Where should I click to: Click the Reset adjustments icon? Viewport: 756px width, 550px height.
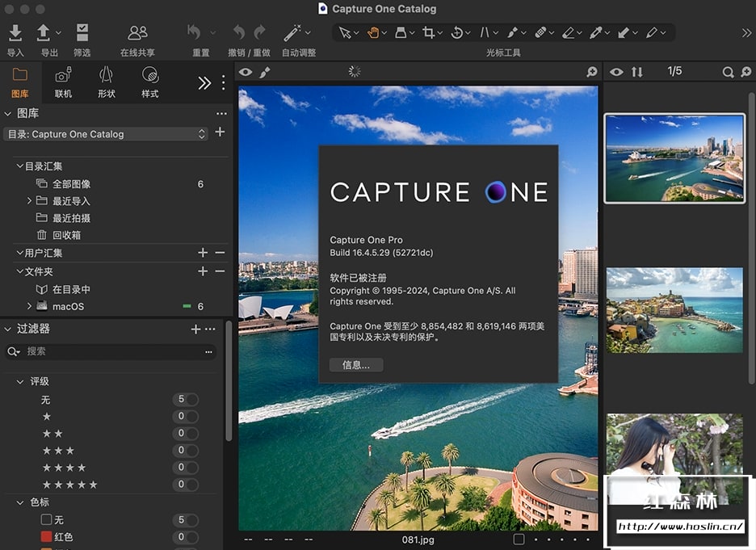tap(194, 33)
